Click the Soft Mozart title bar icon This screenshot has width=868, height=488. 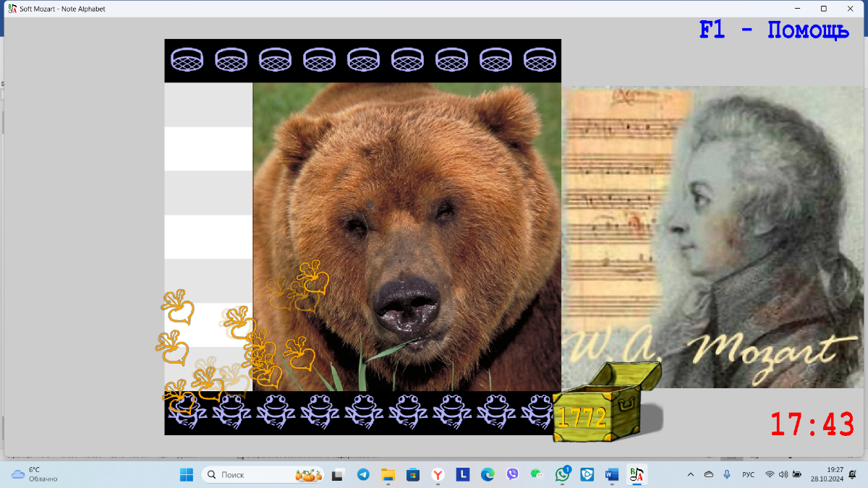(x=12, y=9)
